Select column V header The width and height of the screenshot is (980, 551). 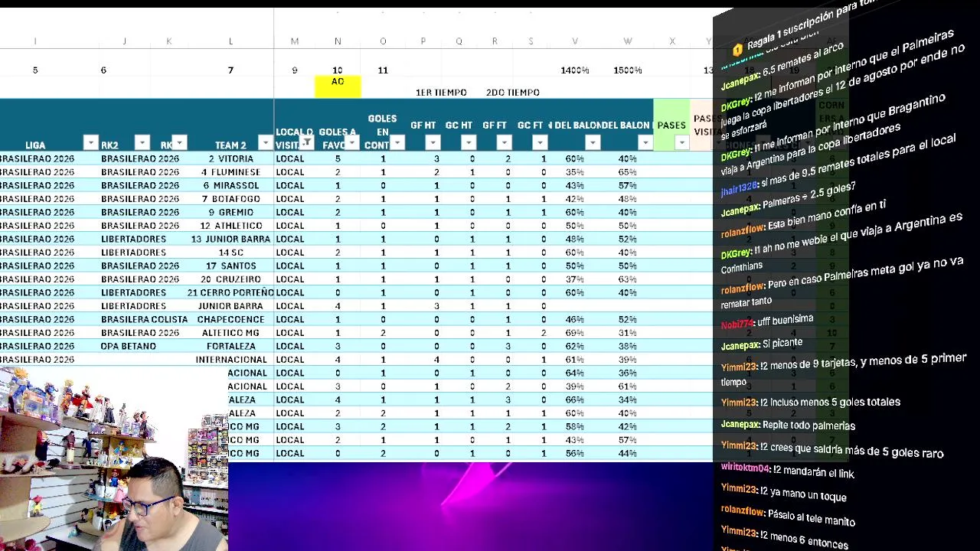point(575,41)
